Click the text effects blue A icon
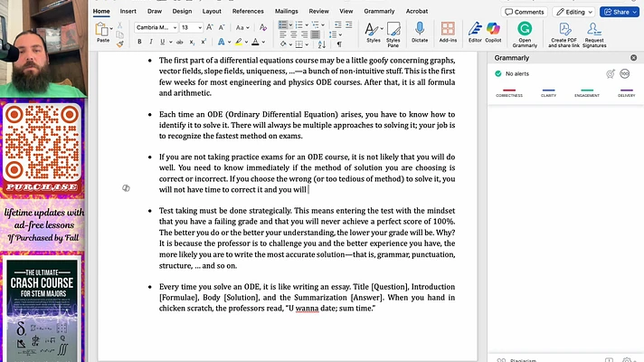 (221, 42)
